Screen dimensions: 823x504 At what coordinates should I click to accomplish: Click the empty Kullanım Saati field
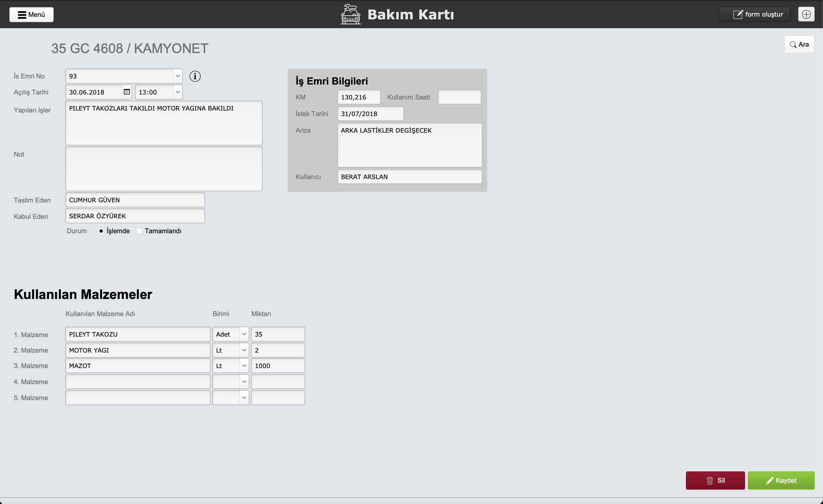(460, 97)
